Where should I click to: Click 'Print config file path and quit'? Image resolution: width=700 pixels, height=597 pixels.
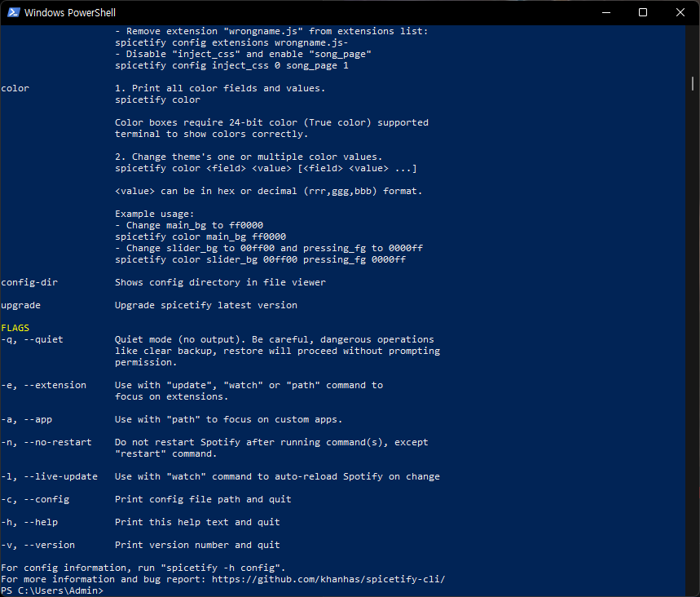203,500
